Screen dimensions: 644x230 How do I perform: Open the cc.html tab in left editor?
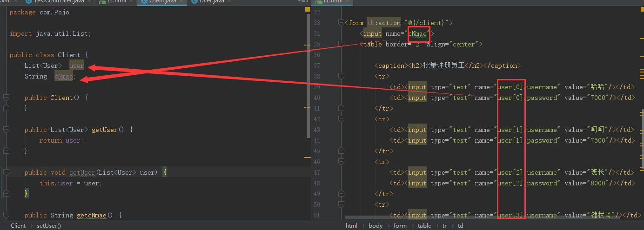[115, 2]
